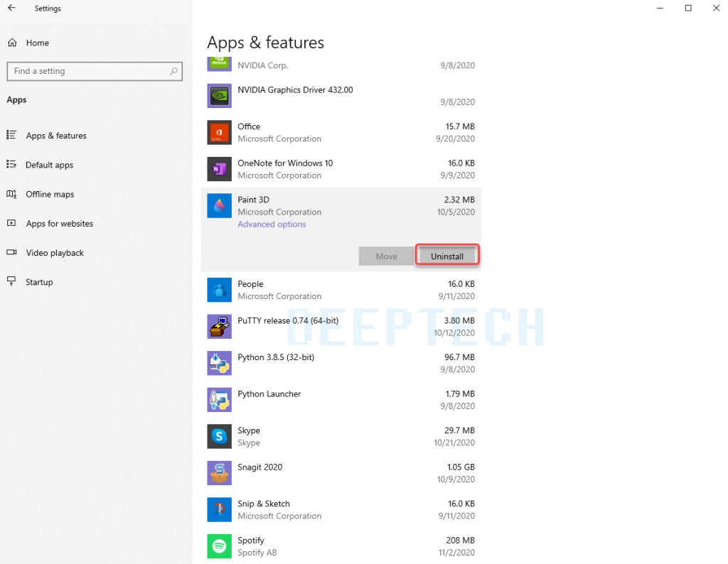728x564 pixels.
Task: Click the back arrow in Settings
Action: point(11,8)
